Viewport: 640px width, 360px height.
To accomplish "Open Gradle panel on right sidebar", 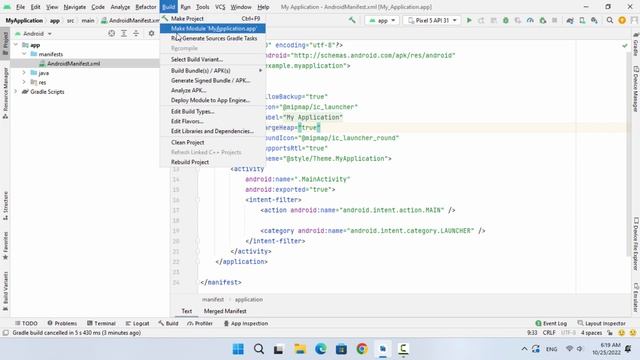I will click(636, 44).
